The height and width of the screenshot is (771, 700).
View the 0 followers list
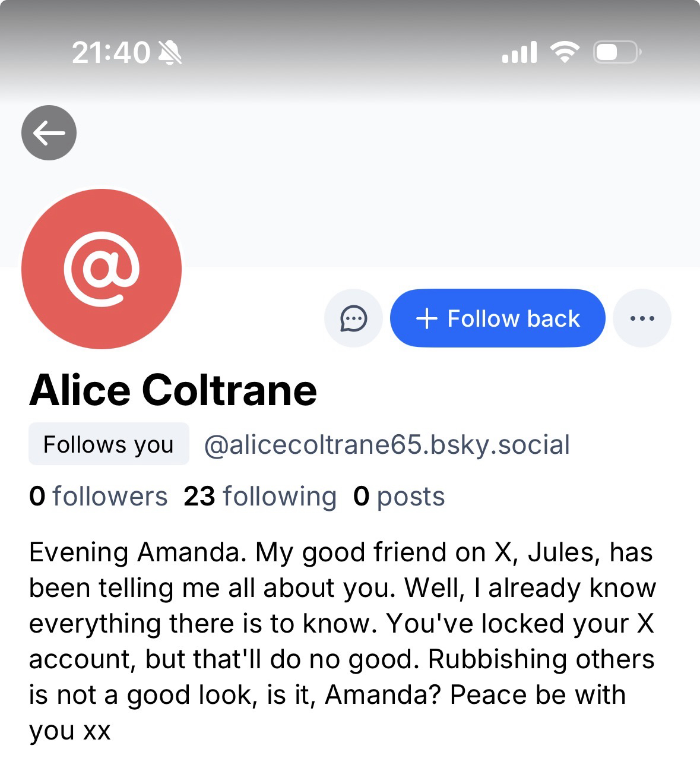98,496
